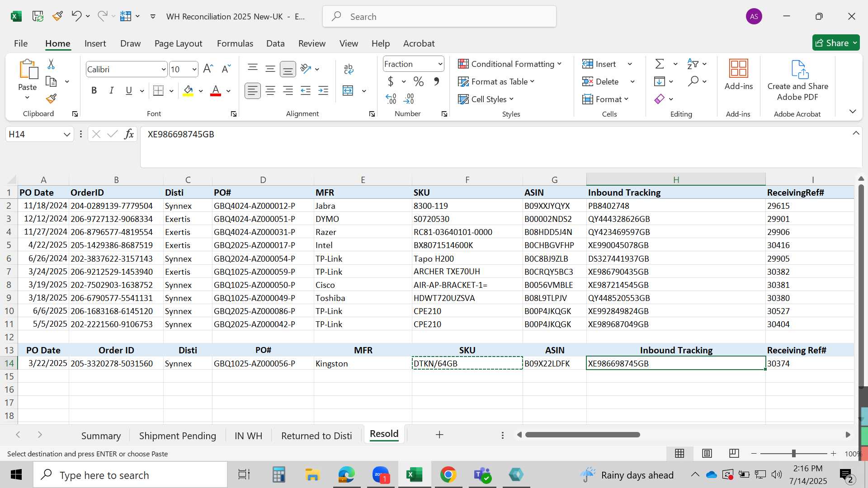
Task: Click the Copy icon in Clipboard group
Action: point(51,82)
